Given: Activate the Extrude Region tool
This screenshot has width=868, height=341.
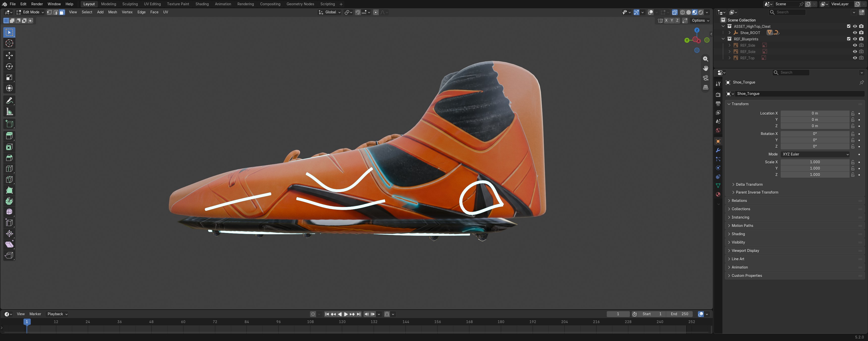Looking at the screenshot, I should [9, 136].
